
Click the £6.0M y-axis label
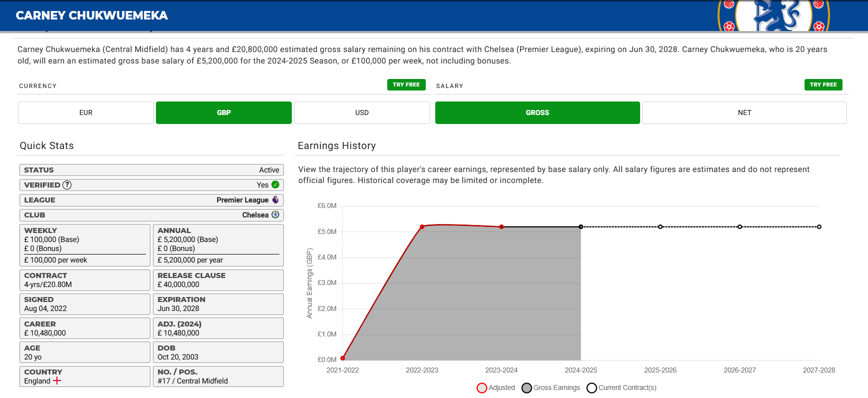pos(327,205)
